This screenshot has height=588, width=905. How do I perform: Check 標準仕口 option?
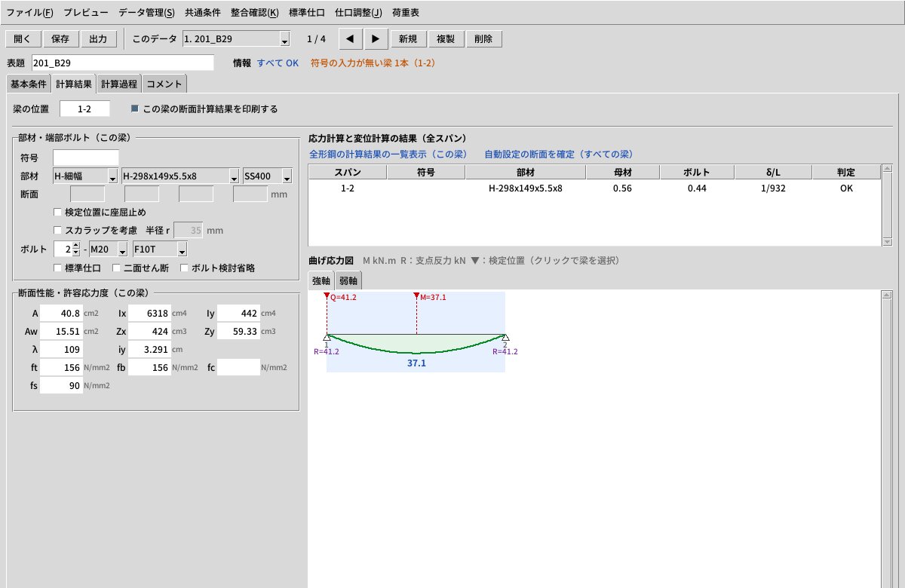click(58, 268)
